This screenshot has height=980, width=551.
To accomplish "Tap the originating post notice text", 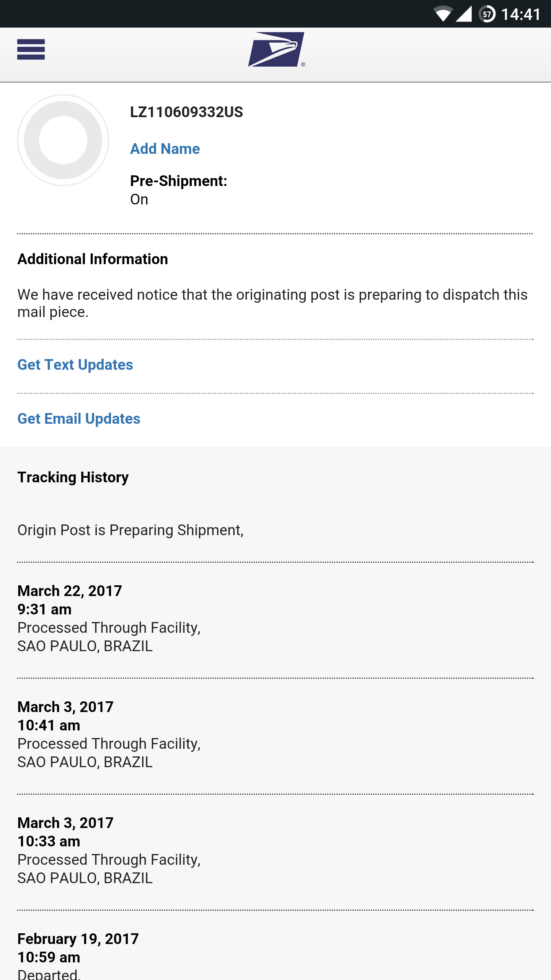I will (272, 303).
